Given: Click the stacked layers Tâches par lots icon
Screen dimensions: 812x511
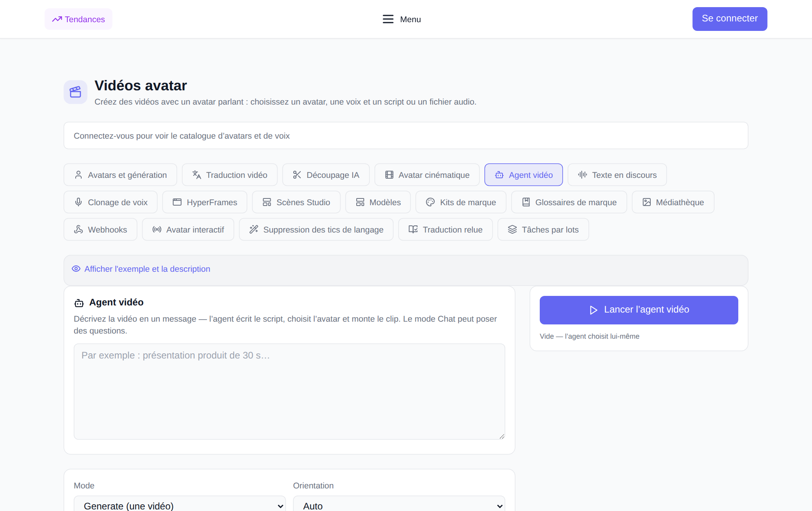Looking at the screenshot, I should (x=512, y=229).
